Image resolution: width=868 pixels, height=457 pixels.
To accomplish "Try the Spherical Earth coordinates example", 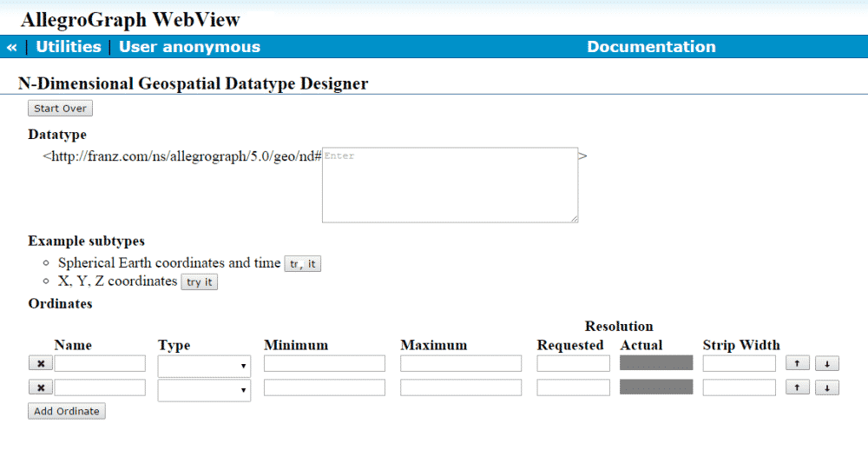I will pos(302,263).
